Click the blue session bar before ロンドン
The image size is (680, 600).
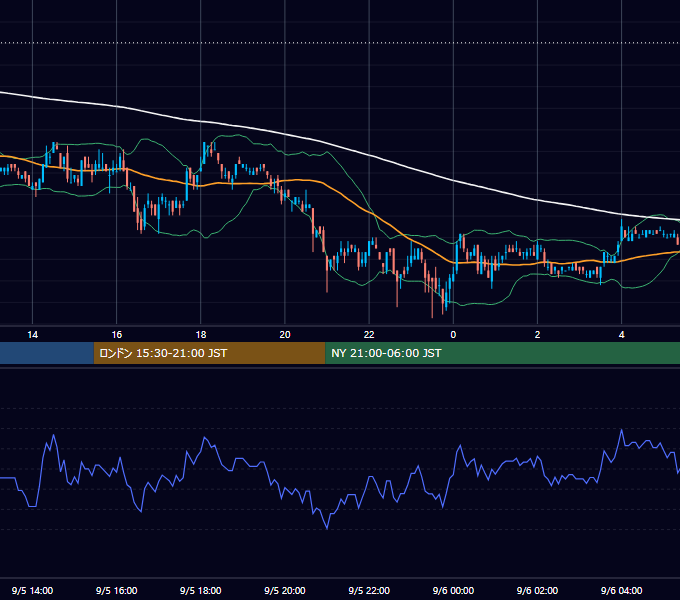(x=47, y=353)
